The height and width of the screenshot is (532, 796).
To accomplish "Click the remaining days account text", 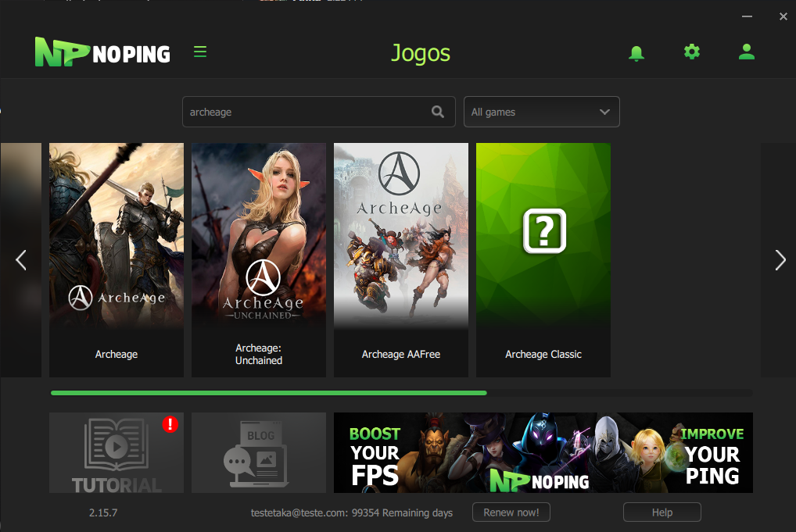I will click(x=352, y=512).
